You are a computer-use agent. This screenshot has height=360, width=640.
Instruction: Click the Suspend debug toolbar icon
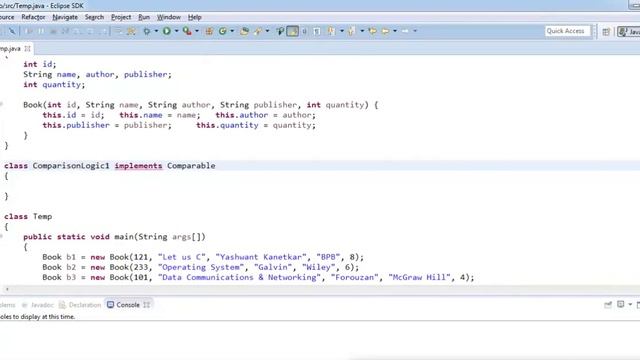coord(41,31)
